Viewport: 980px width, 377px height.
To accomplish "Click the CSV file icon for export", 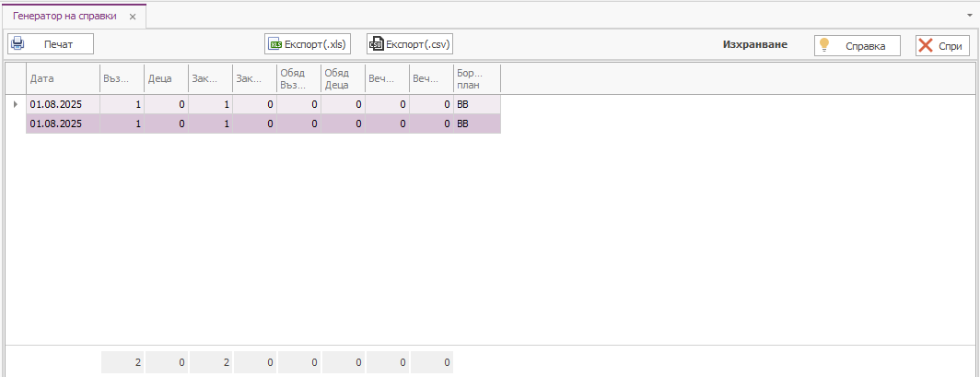I will [x=376, y=44].
